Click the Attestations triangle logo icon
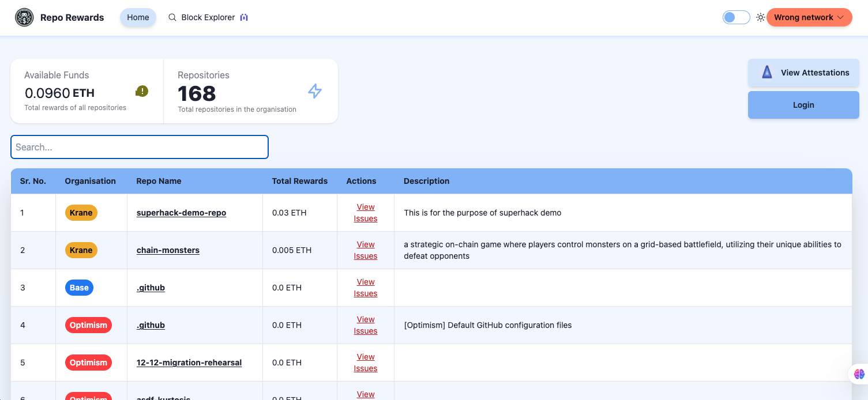This screenshot has height=400, width=868. pyautogui.click(x=766, y=72)
